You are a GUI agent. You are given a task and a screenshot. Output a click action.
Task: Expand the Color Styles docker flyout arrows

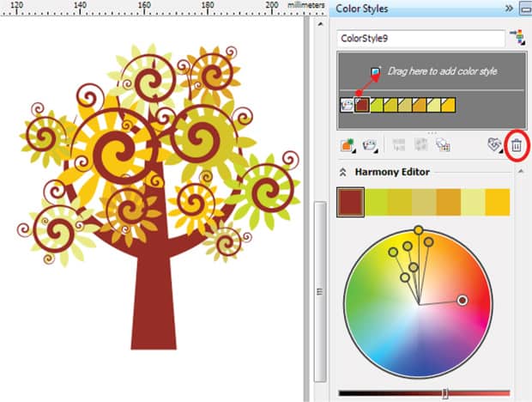tap(509, 9)
